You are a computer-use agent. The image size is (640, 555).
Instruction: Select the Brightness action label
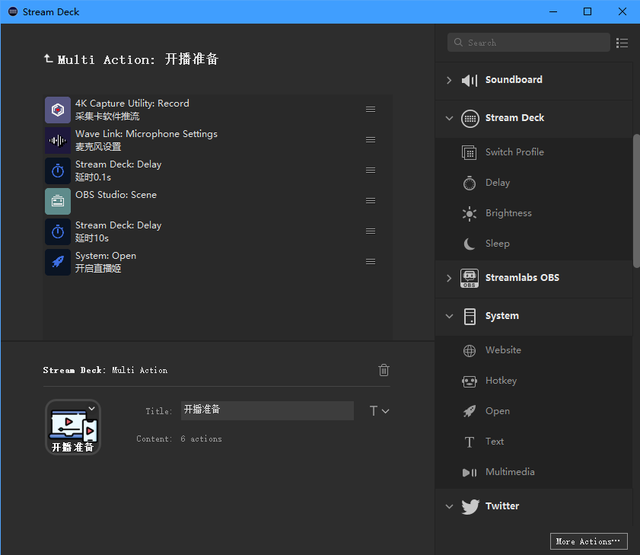click(508, 213)
